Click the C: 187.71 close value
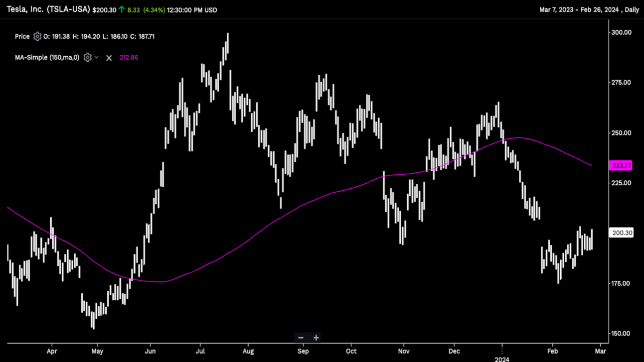This screenshot has height=362, width=644. [142, 36]
